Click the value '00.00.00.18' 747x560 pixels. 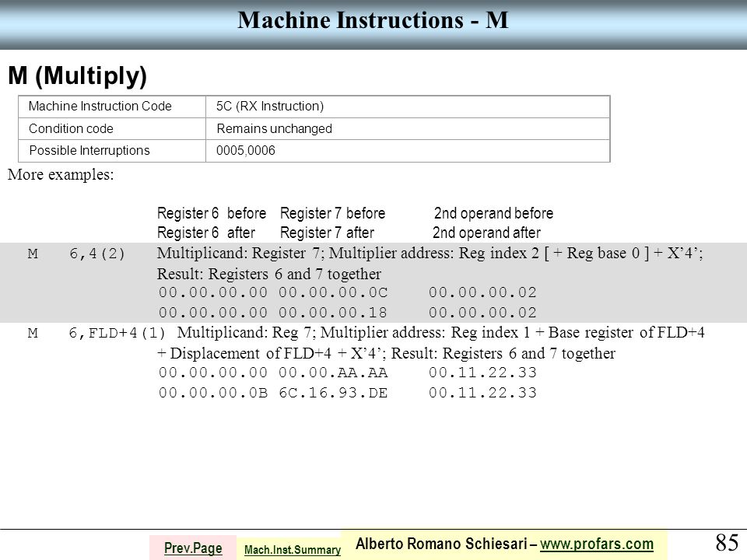[x=333, y=313]
